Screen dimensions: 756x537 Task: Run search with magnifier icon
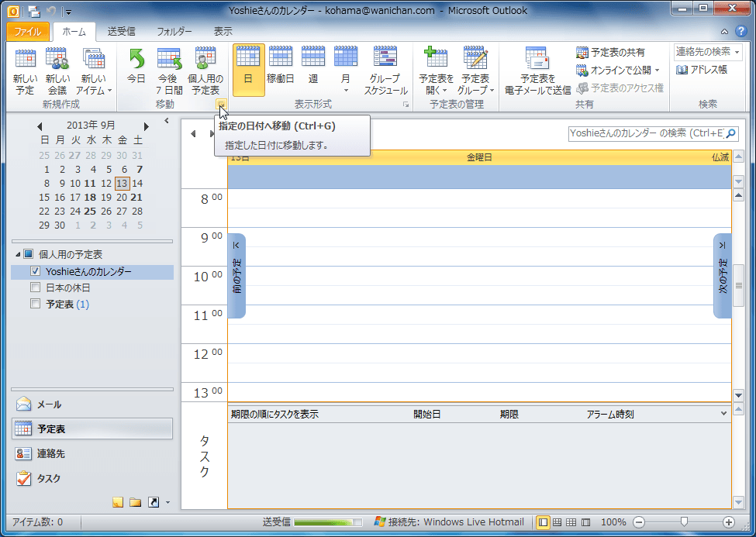[x=731, y=133]
